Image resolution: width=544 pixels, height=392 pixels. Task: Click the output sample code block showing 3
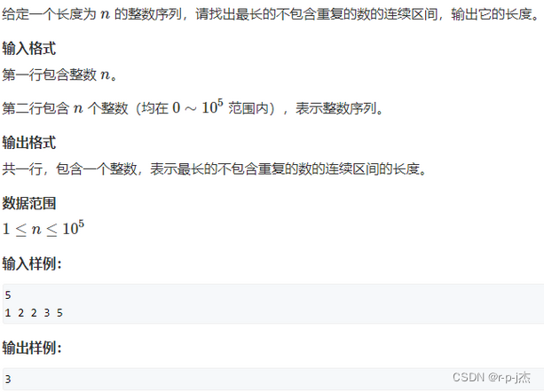pos(273,379)
